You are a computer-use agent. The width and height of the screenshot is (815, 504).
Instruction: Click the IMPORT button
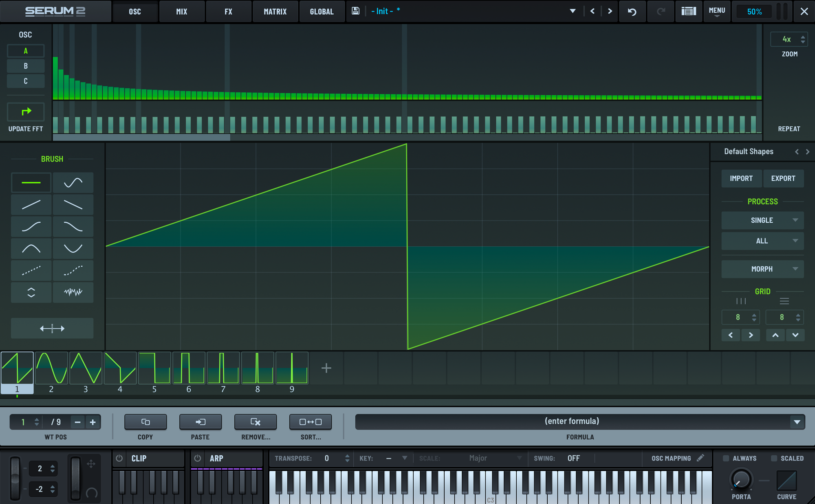741,178
